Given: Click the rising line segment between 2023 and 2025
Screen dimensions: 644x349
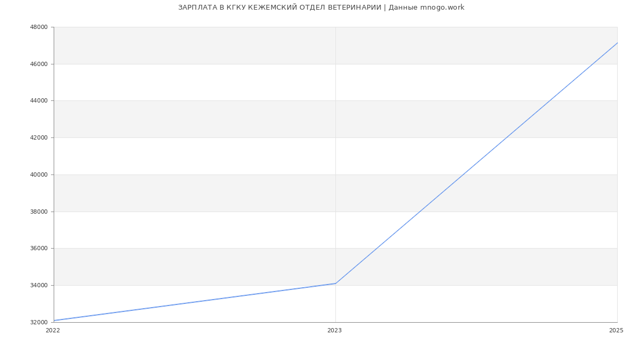Looking at the screenshot, I should click(477, 163).
